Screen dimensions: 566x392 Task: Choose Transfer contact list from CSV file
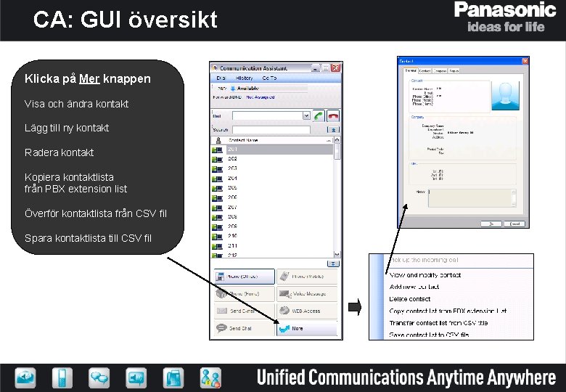(438, 323)
